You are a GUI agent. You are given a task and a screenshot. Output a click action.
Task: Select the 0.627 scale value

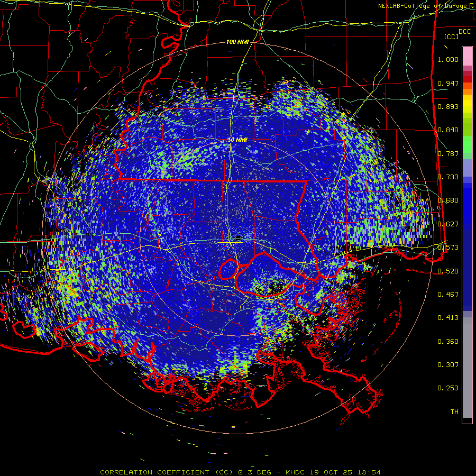pyautogui.click(x=448, y=224)
